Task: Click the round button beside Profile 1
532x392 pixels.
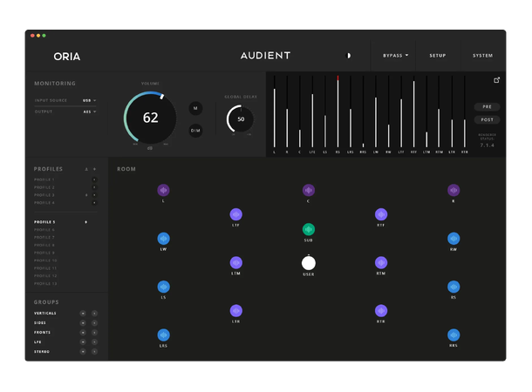Action: (94, 179)
